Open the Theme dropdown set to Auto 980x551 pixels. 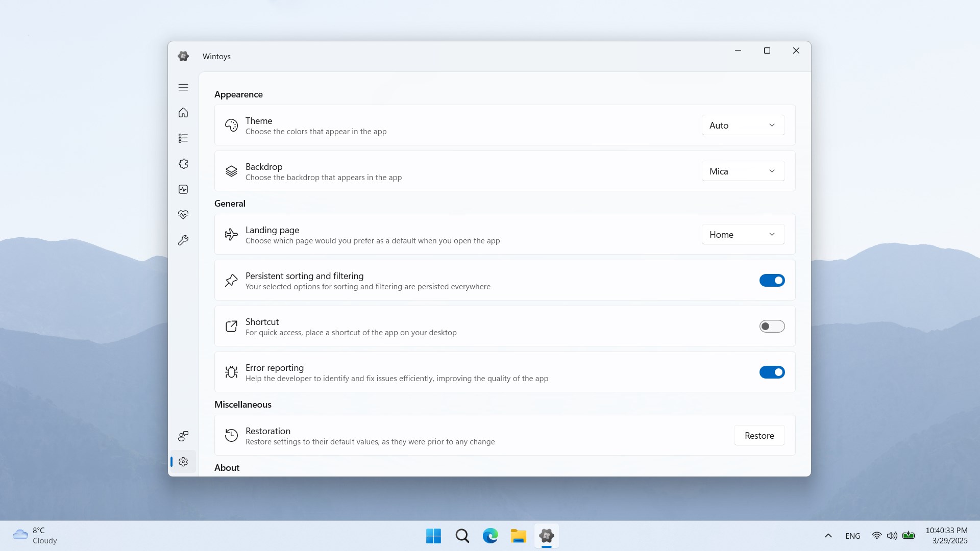pyautogui.click(x=743, y=125)
